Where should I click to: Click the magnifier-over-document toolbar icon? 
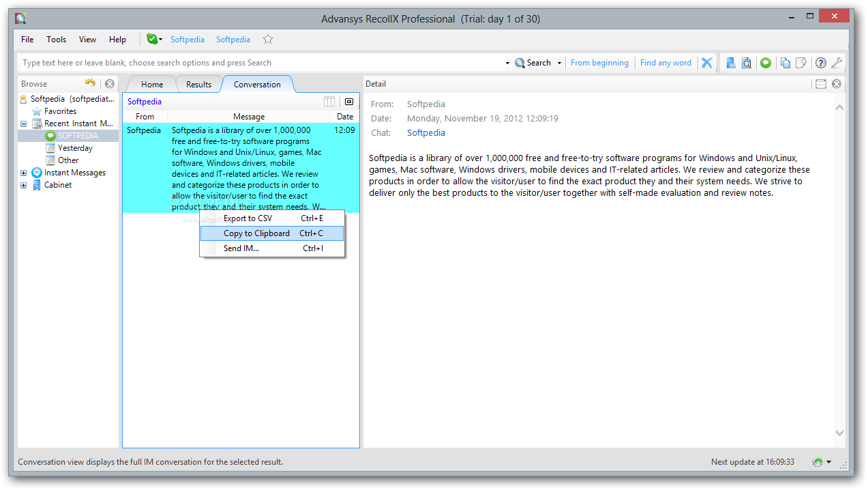[x=747, y=63]
